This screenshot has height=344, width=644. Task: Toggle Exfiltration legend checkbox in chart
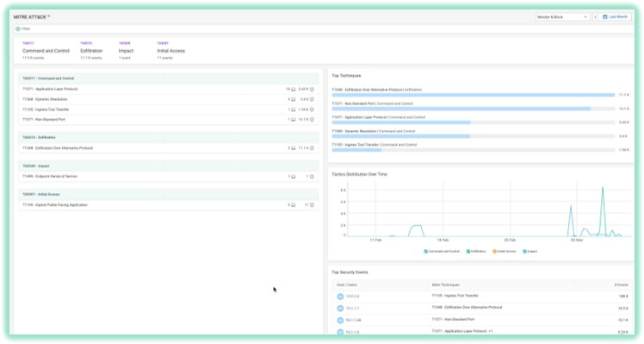[x=468, y=252]
